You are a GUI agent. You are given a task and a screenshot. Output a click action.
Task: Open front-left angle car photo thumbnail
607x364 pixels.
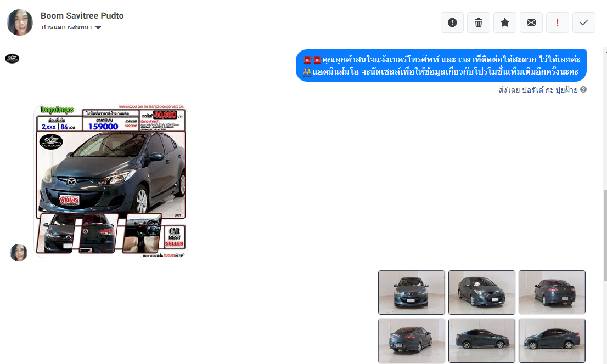481,292
